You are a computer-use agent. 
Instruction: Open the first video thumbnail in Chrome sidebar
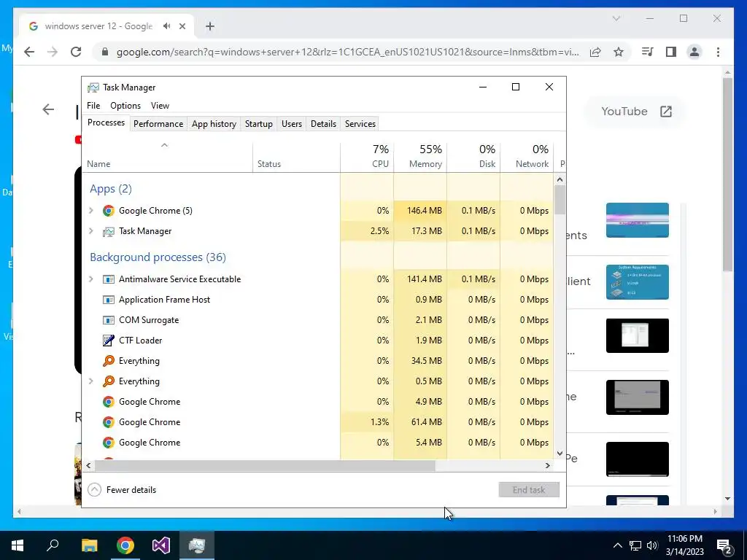pos(638,220)
